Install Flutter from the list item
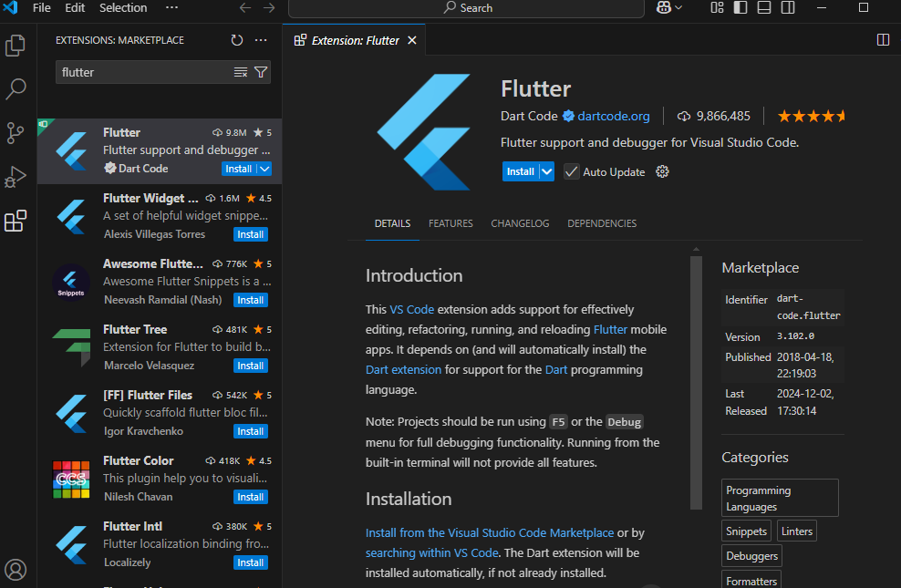This screenshot has height=588, width=901. pos(238,169)
